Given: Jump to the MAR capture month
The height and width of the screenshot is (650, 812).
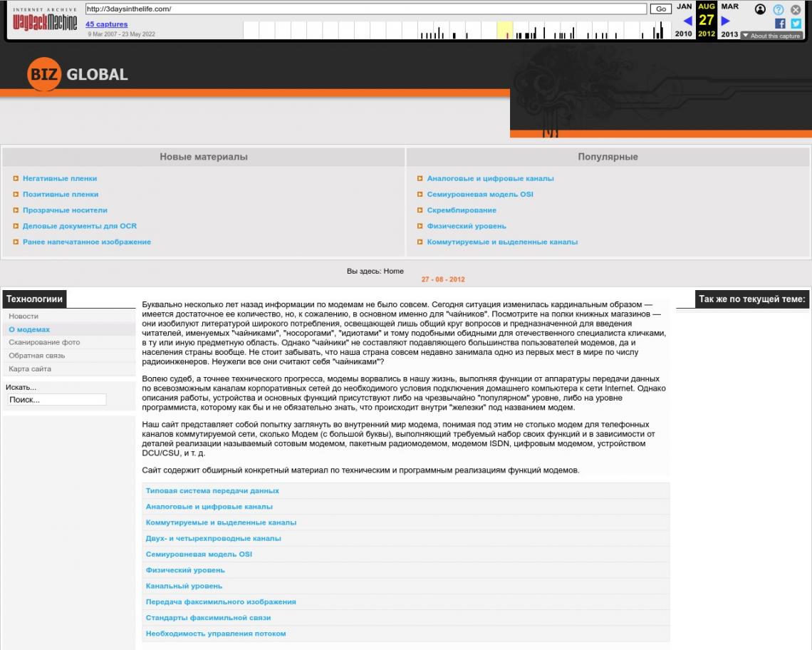Looking at the screenshot, I should coord(729,6).
